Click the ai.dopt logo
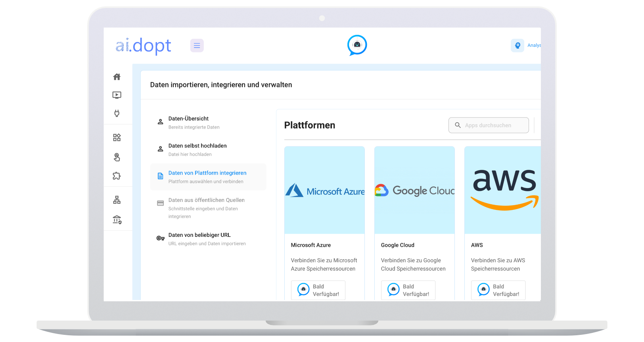The image size is (644, 342). 144,46
